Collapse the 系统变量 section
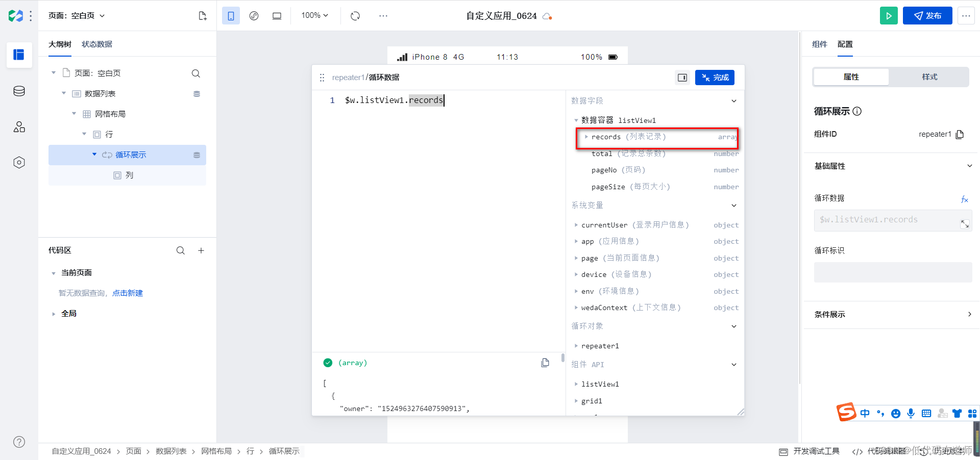The width and height of the screenshot is (980, 460). coord(733,206)
